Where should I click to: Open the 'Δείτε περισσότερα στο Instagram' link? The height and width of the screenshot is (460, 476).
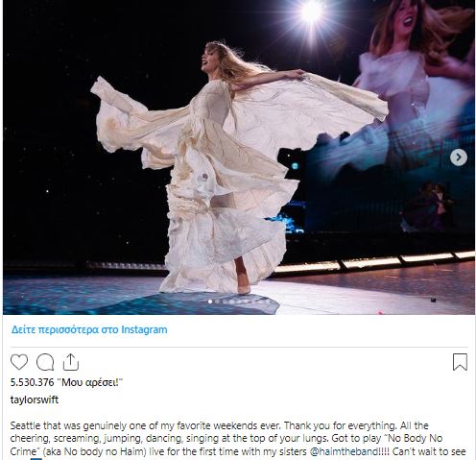(89, 329)
